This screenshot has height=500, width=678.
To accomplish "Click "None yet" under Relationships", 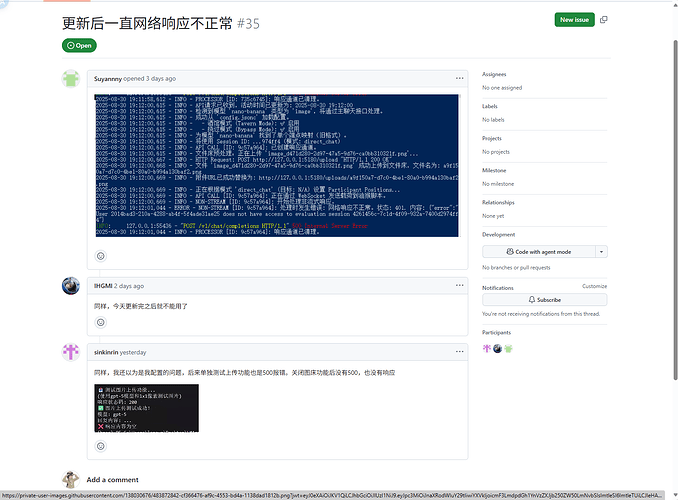I will tap(493, 216).
